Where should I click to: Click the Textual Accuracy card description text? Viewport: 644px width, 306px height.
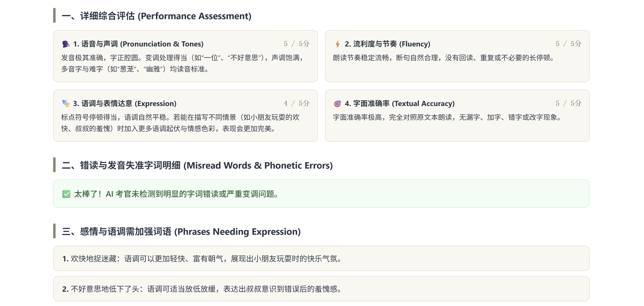(447, 117)
